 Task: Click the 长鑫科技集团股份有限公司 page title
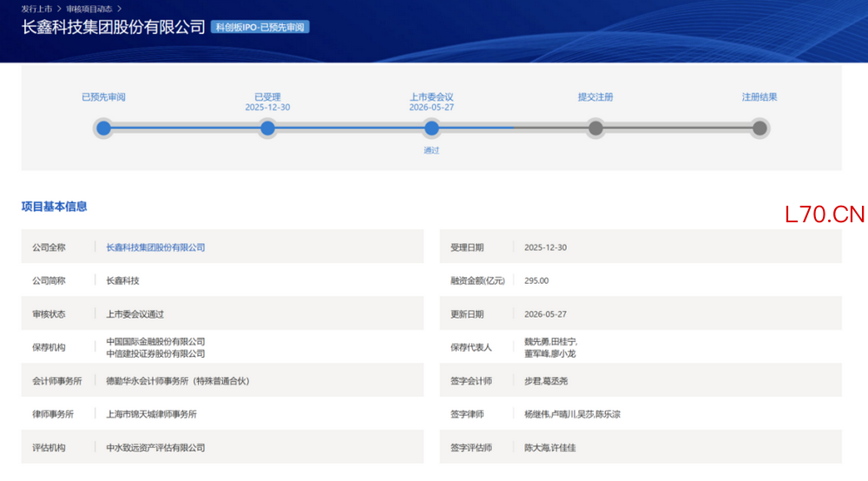(114, 27)
